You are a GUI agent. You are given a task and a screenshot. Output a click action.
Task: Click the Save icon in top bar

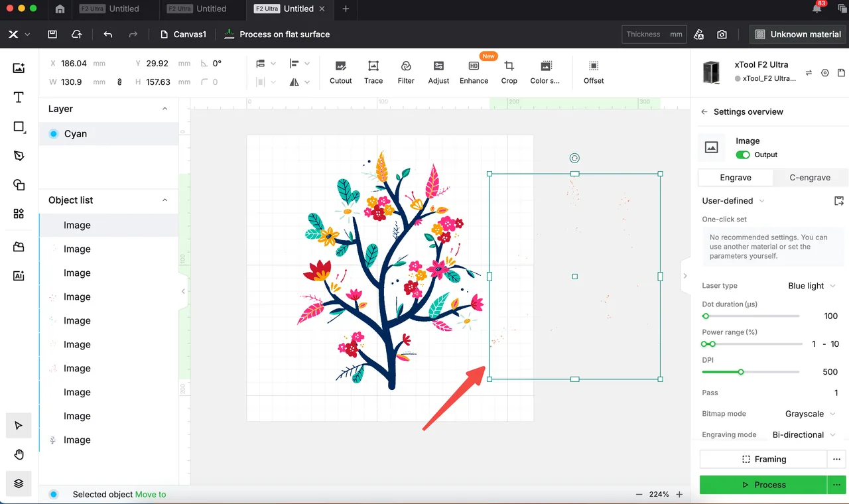click(52, 34)
